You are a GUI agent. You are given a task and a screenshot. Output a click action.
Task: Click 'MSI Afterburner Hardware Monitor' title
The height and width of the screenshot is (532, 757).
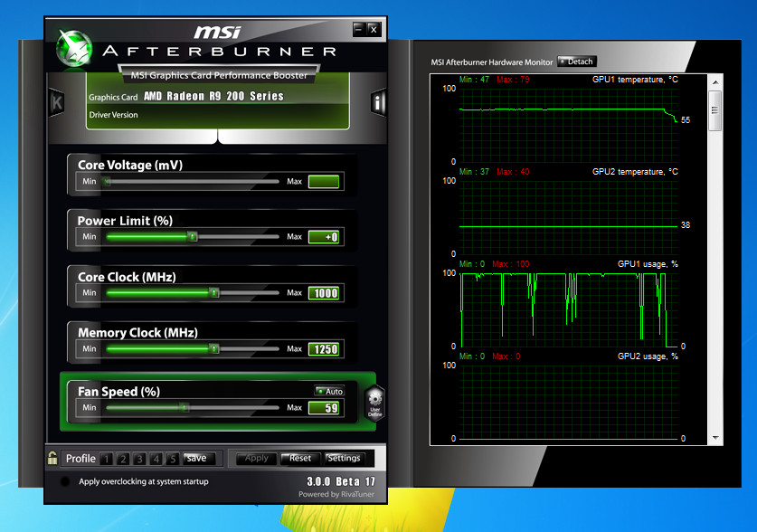[491, 62]
